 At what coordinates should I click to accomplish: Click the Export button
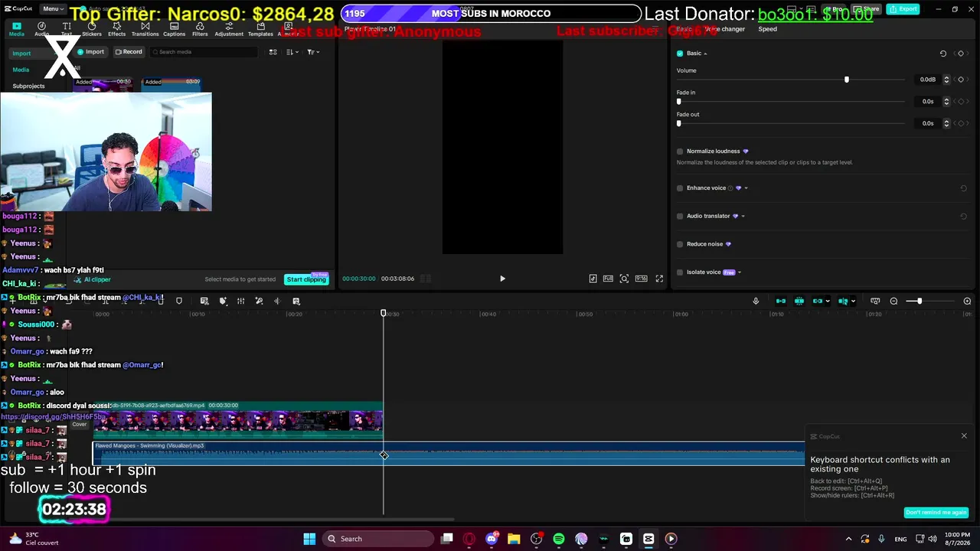pos(903,8)
